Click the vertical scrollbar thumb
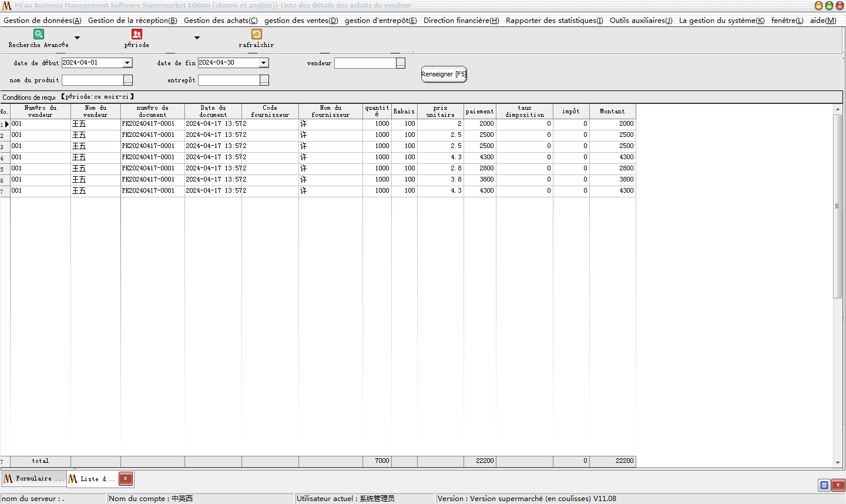This screenshot has height=504, width=846. [x=838, y=206]
